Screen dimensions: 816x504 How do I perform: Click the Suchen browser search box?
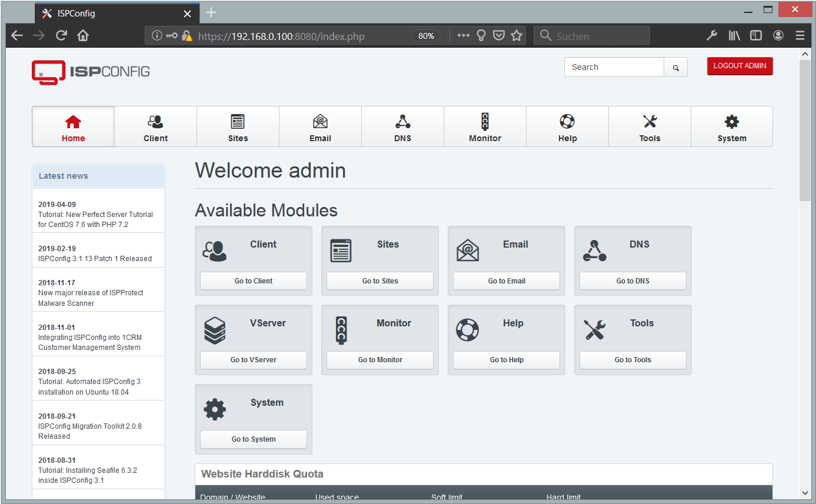592,36
